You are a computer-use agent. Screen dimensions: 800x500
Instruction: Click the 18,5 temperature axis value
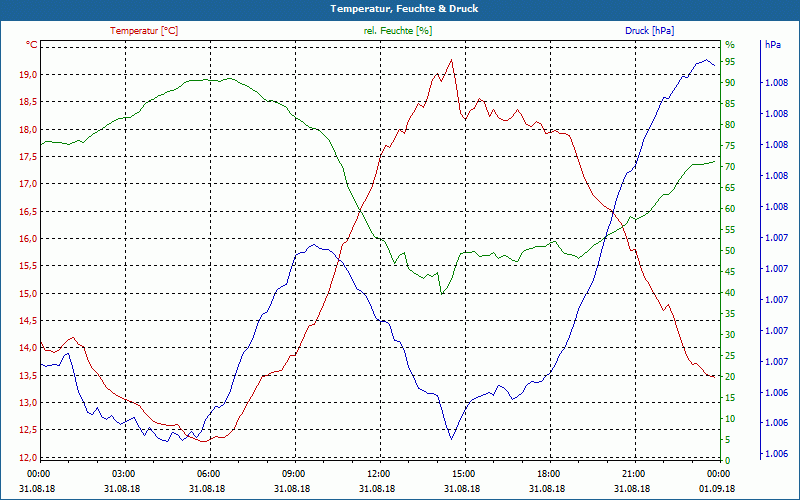29,102
